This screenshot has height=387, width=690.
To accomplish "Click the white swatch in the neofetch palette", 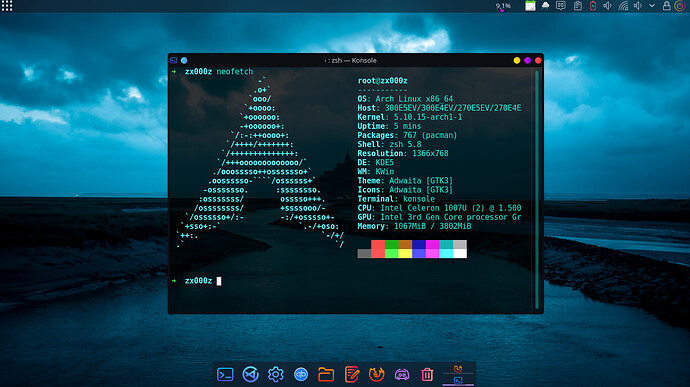I will [x=460, y=253].
